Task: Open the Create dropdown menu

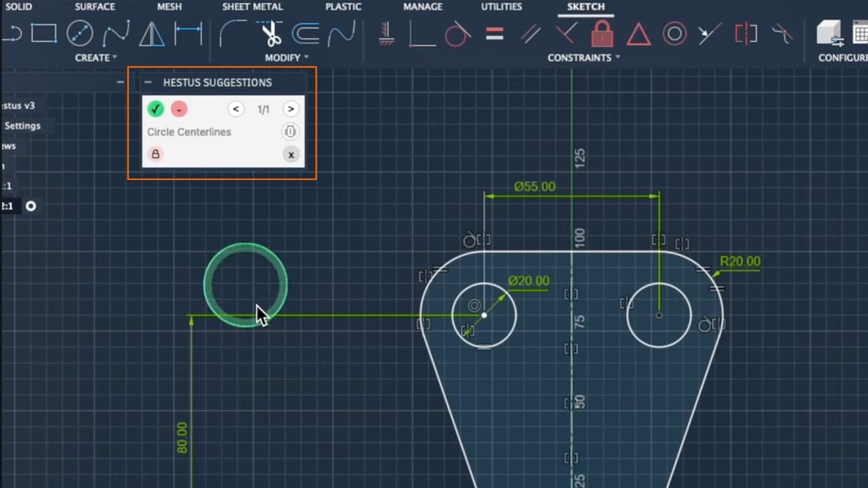Action: (96, 58)
